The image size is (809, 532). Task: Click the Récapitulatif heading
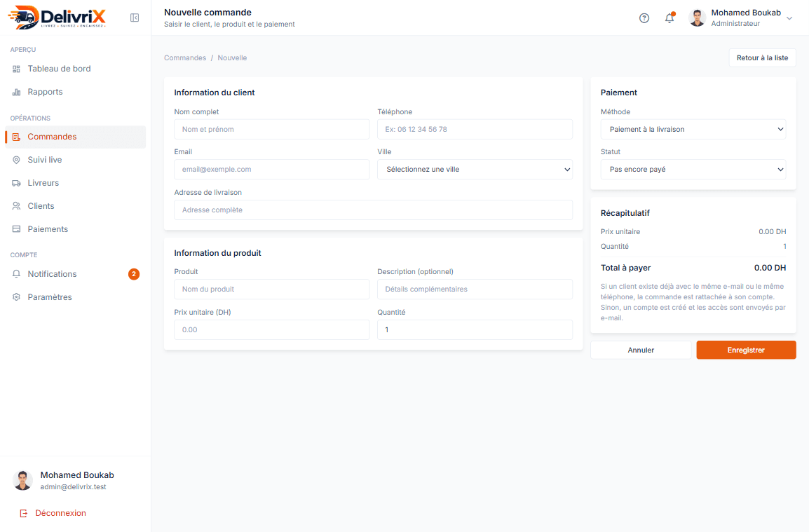click(x=625, y=213)
